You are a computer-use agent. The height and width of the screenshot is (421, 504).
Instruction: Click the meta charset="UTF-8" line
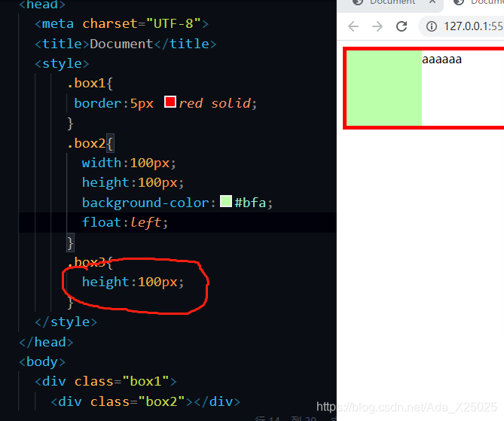[121, 24]
